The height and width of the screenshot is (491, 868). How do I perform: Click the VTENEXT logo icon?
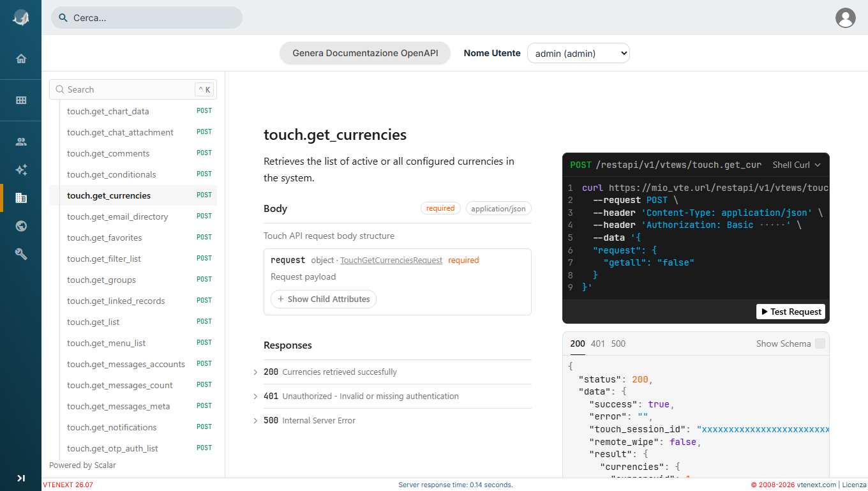coord(21,18)
